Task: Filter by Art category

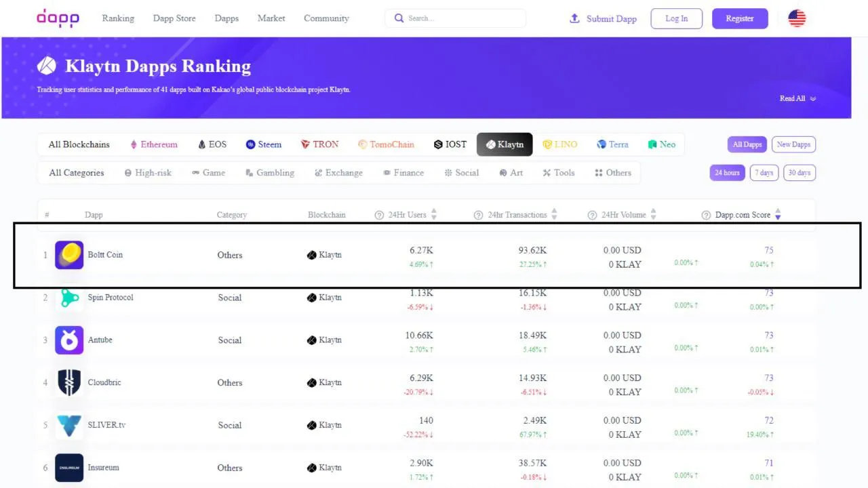Action: (x=511, y=173)
